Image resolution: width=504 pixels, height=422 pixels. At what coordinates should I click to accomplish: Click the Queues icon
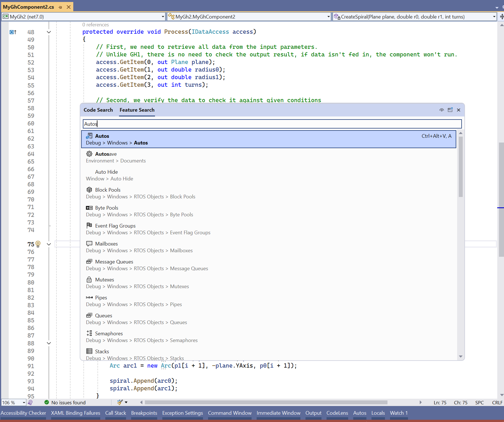click(89, 315)
